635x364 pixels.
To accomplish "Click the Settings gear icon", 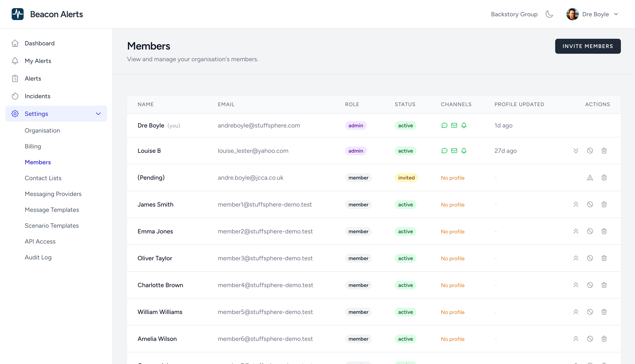I will click(x=15, y=113).
